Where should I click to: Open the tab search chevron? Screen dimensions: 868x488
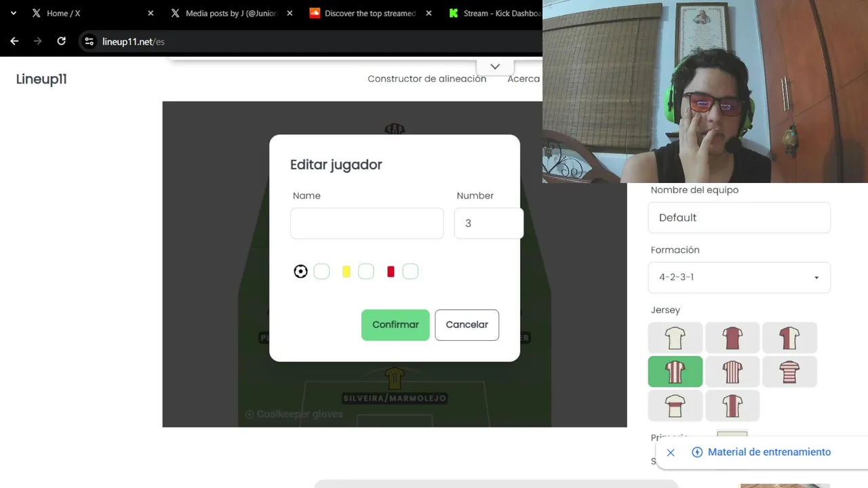pyautogui.click(x=13, y=13)
